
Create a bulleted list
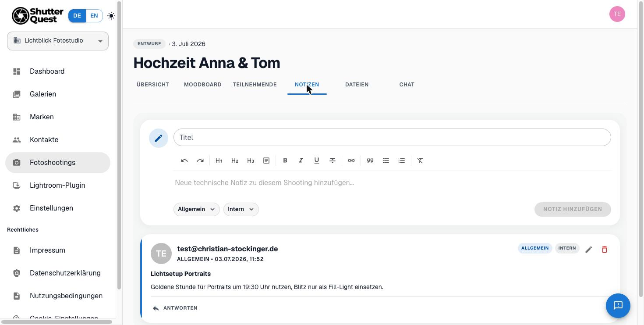[386, 161]
